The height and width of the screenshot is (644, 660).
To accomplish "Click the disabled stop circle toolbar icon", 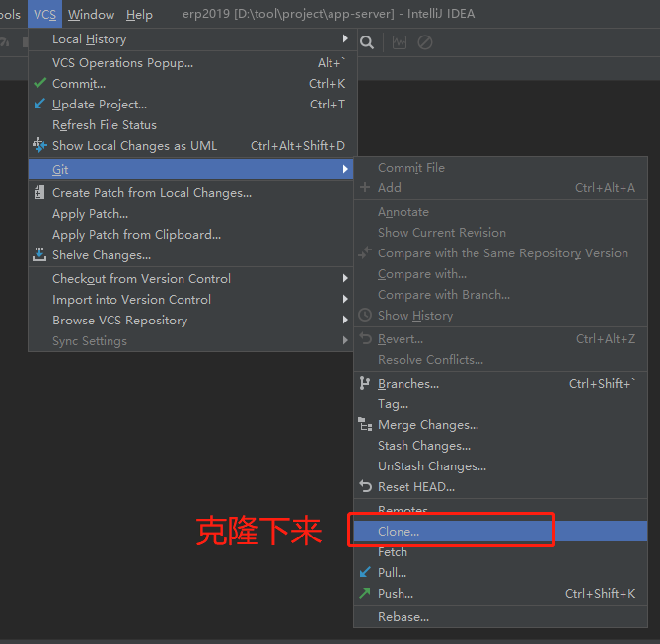I will coord(424,42).
